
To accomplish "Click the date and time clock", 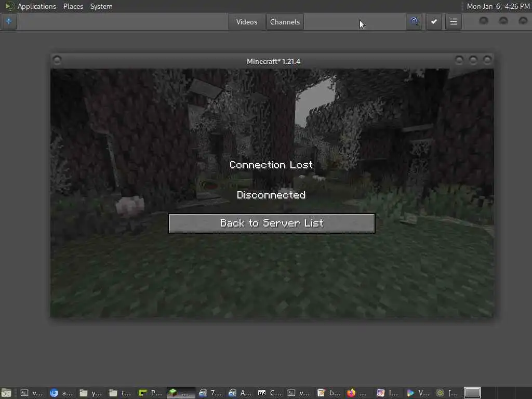I will [498, 6].
